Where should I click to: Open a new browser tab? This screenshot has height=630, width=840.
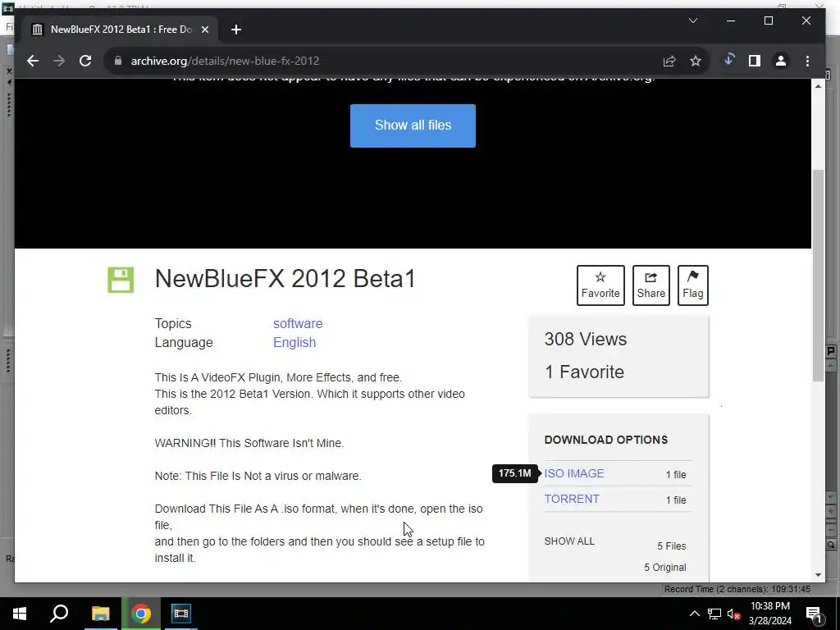tap(236, 30)
